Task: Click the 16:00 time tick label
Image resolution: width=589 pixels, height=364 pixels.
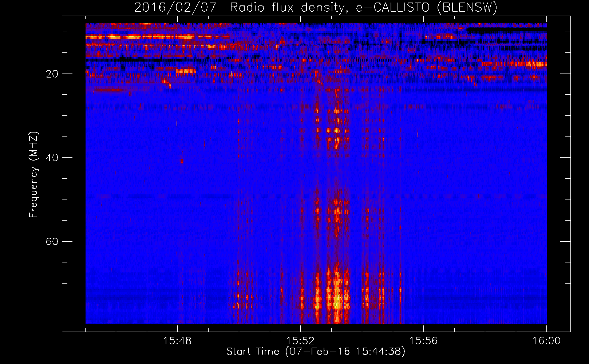Action: click(x=546, y=341)
